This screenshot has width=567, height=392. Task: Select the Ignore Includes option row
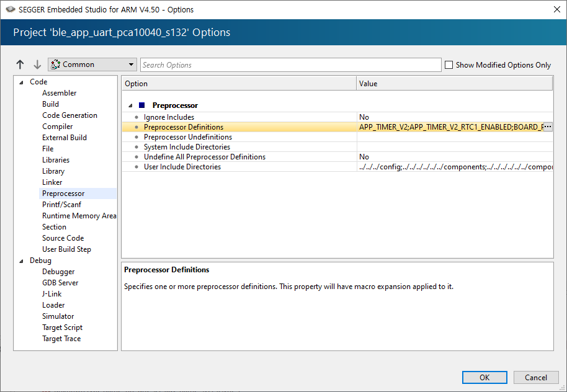[337, 117]
